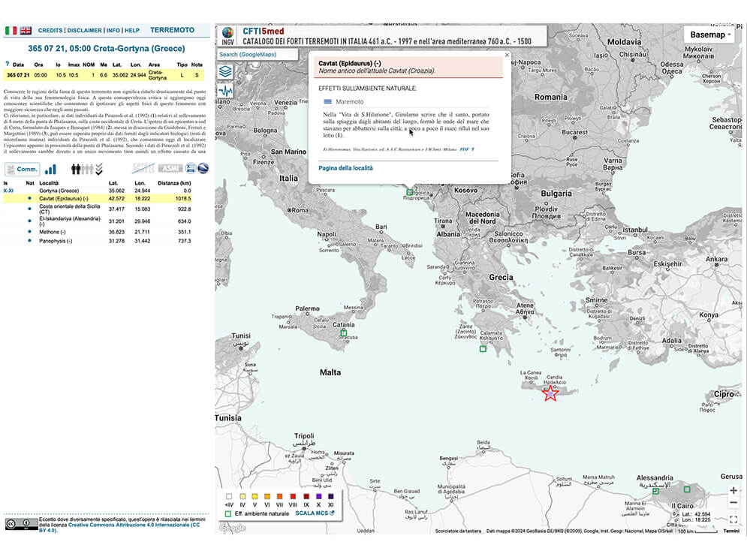Click green square marker below Zante
The image size is (747, 560).
[483, 348]
